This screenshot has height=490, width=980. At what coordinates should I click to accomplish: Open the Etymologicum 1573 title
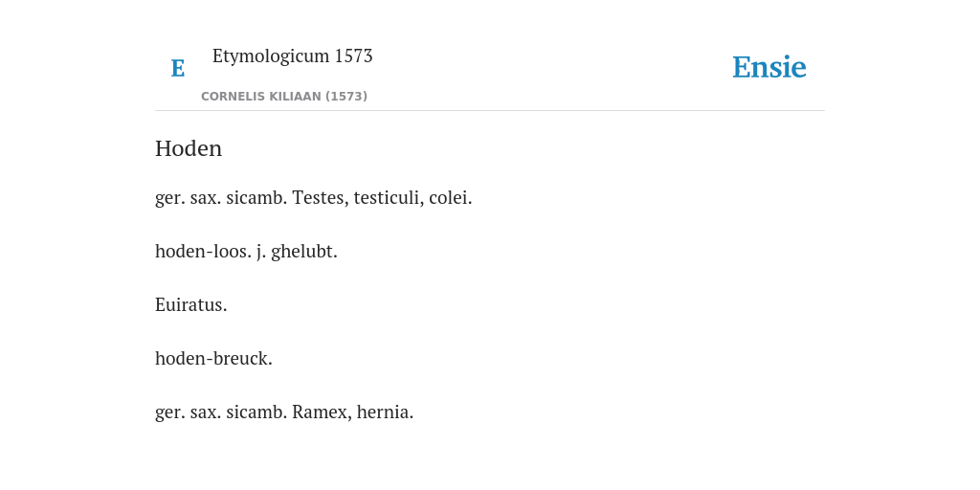[x=293, y=56]
